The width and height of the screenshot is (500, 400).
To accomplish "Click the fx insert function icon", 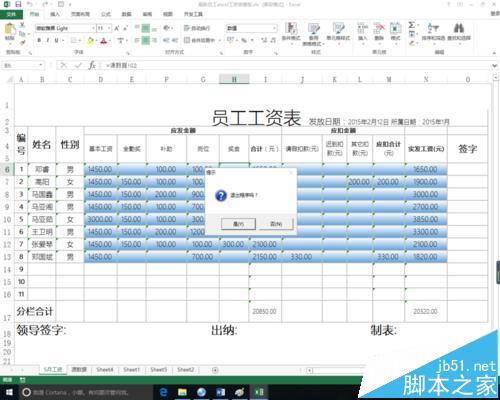I will point(92,65).
